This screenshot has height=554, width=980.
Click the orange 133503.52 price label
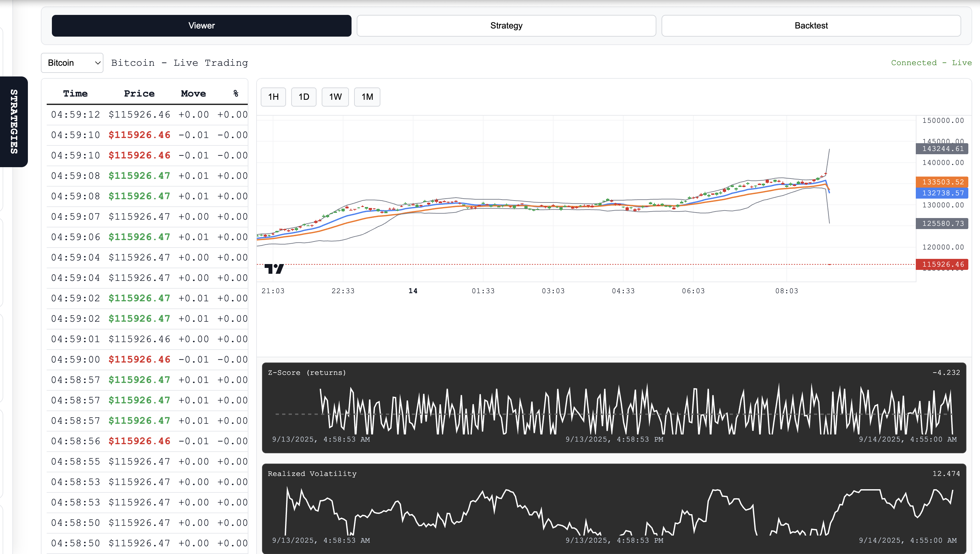942,182
